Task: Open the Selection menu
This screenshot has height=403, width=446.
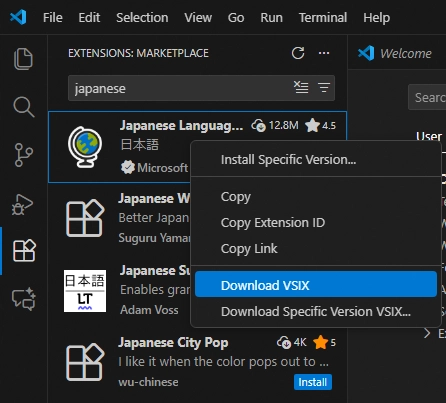Action: pos(142,17)
